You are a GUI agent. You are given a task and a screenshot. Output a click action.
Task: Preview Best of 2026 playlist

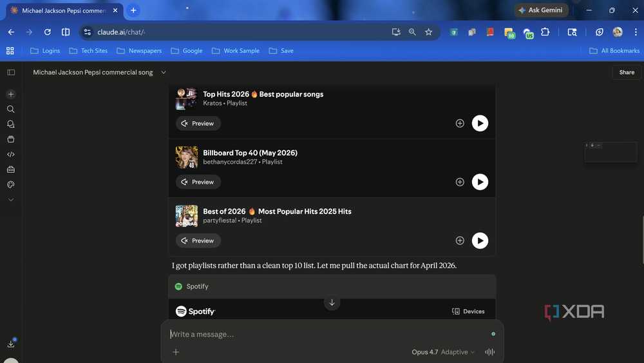point(198,240)
